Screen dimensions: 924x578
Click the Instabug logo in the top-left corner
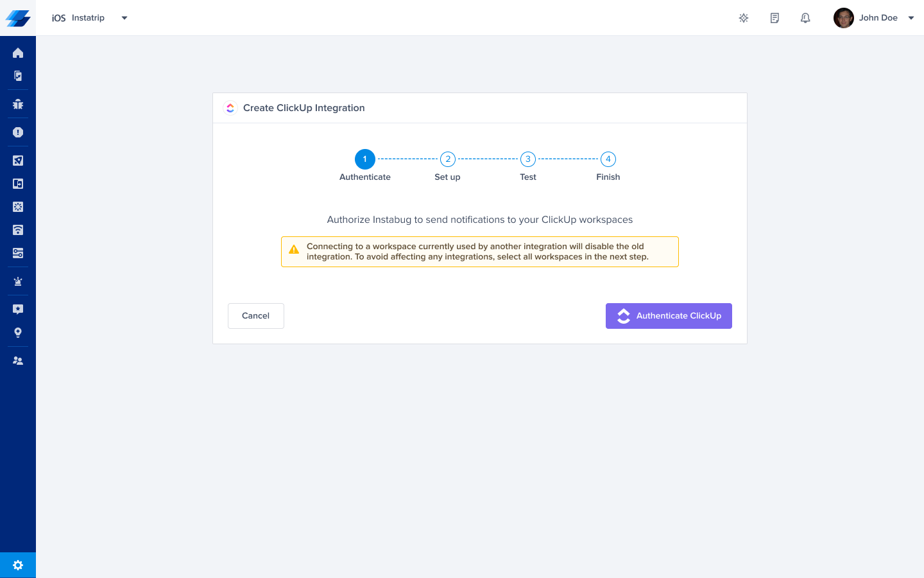[x=18, y=18]
